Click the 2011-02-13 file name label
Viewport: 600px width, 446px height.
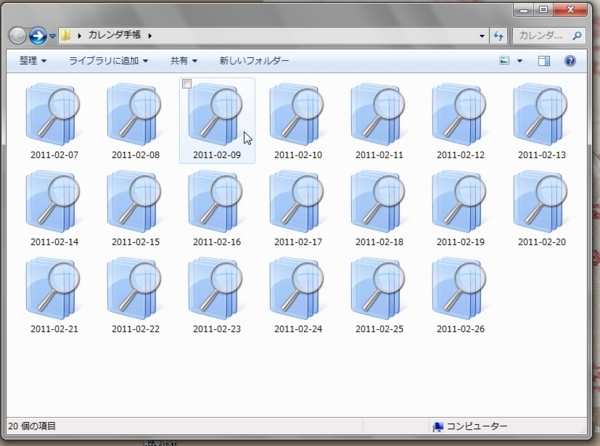[541, 155]
